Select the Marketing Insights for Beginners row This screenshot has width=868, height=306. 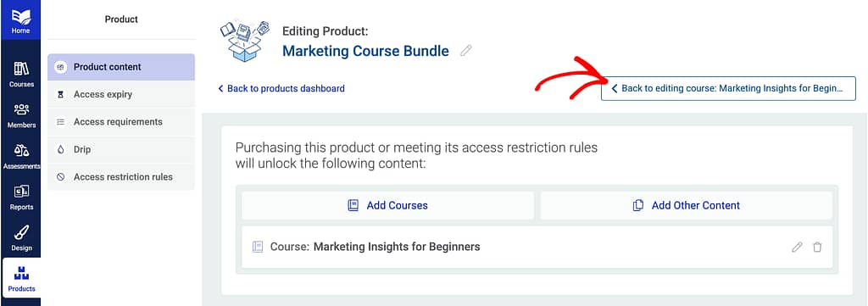click(537, 248)
